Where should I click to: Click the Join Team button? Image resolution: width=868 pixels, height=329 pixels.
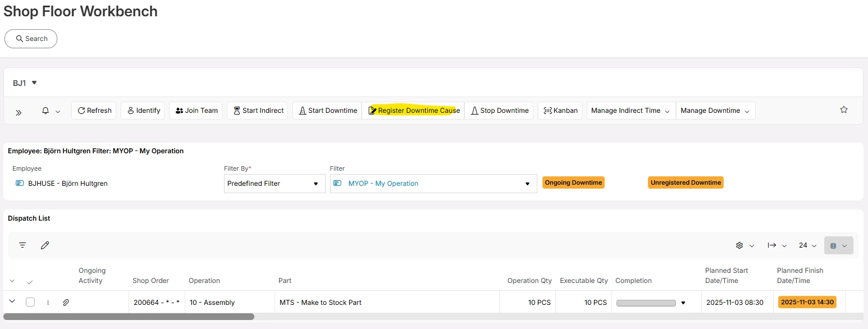tap(196, 111)
